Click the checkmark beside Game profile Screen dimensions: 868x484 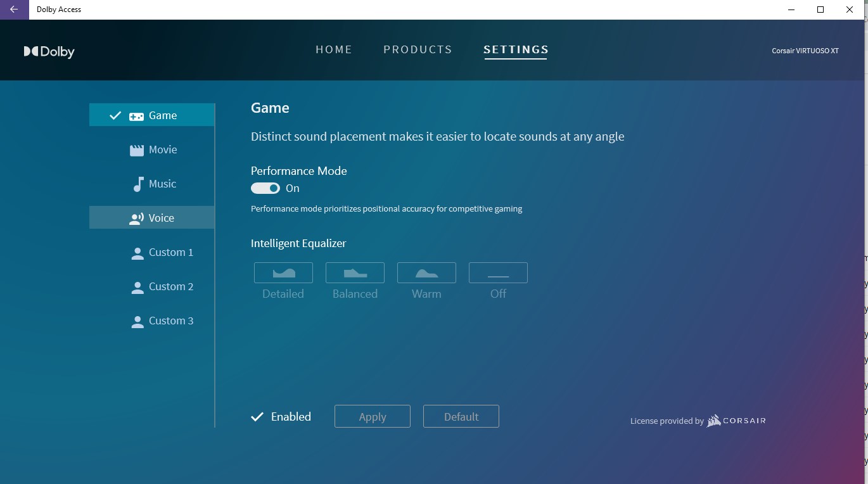(x=115, y=115)
